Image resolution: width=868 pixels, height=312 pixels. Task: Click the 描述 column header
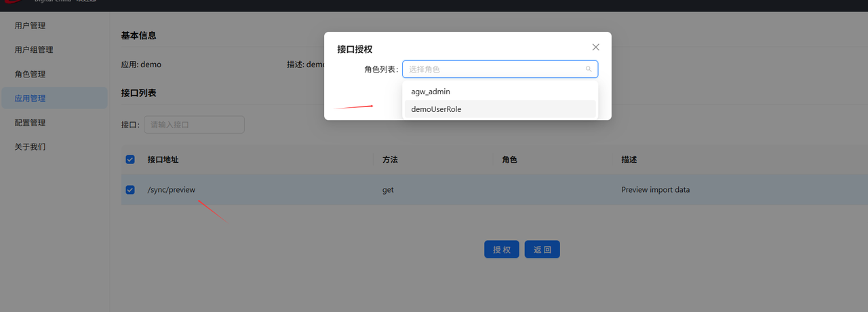click(629, 159)
